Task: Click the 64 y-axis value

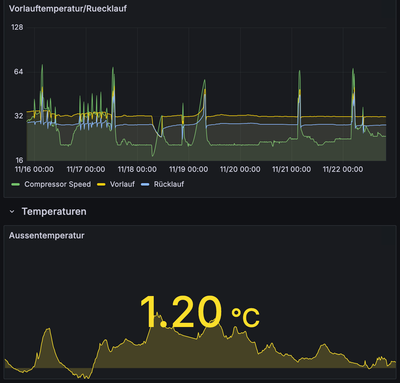Action: [x=18, y=72]
